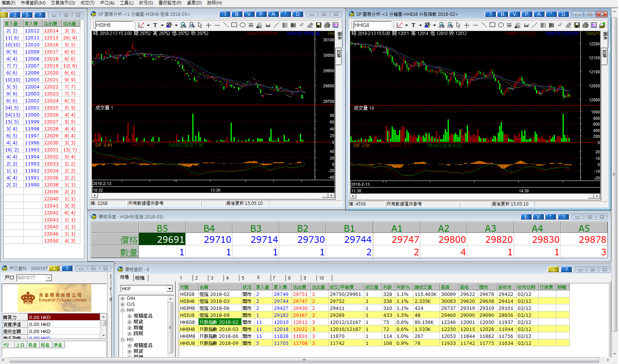Click zoom in magnifier in HHIG8 chart toolbar
This screenshot has width=619, height=364.
coord(441,25)
